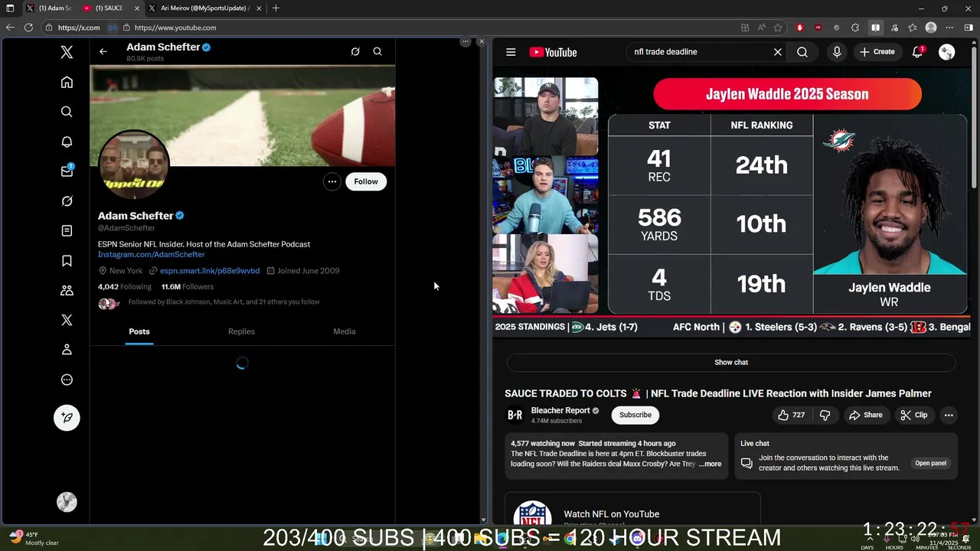Open Grok icon in the X sidebar

coord(67,201)
